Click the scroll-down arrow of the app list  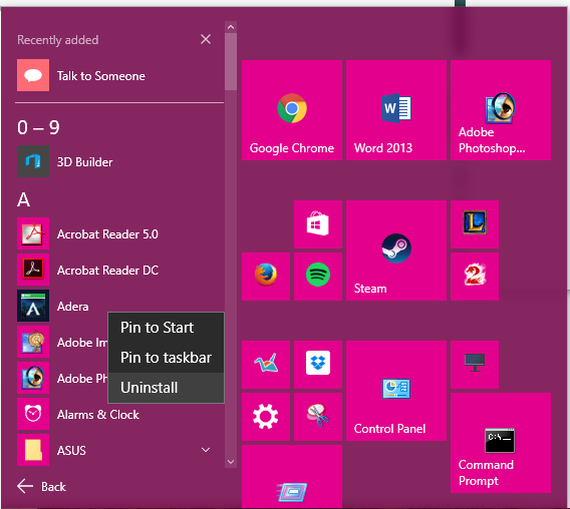[230, 462]
